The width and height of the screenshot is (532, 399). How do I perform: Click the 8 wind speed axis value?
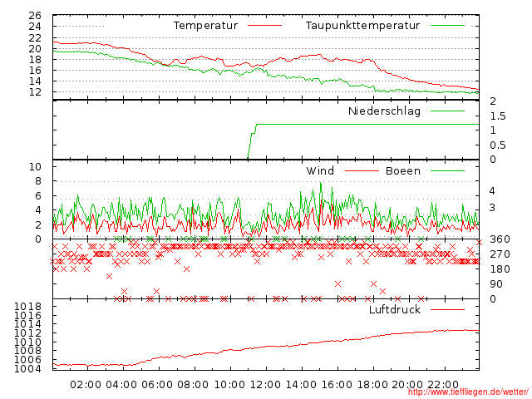point(38,181)
